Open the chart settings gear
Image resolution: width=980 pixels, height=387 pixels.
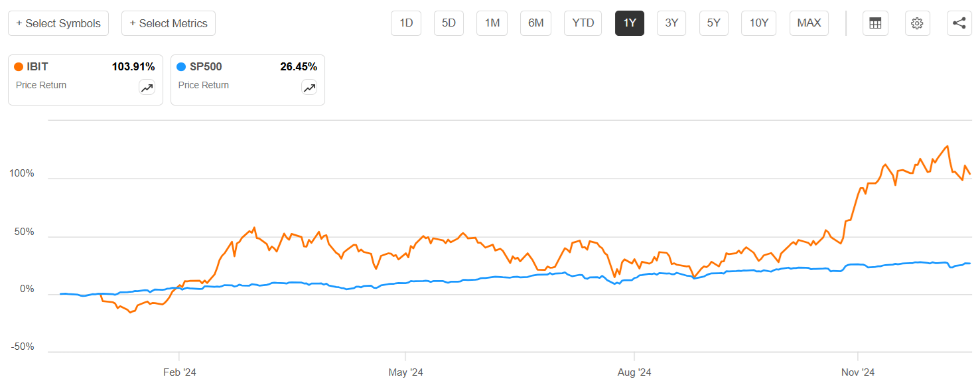[917, 23]
